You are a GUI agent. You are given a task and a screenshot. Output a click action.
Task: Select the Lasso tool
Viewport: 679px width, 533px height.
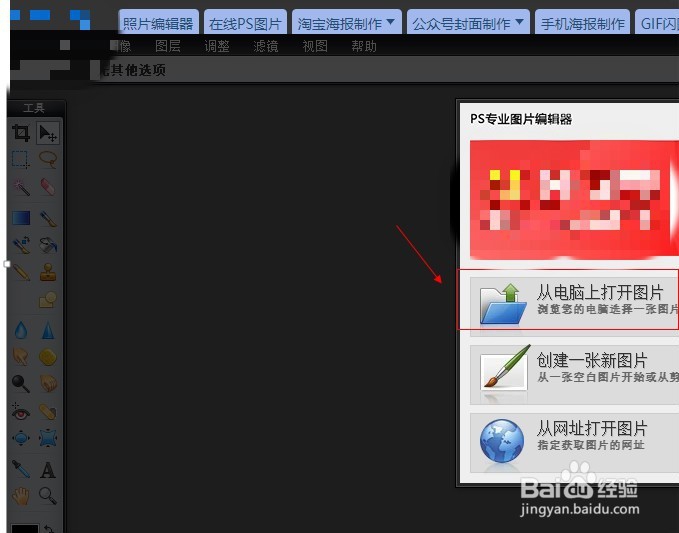pyautogui.click(x=48, y=159)
